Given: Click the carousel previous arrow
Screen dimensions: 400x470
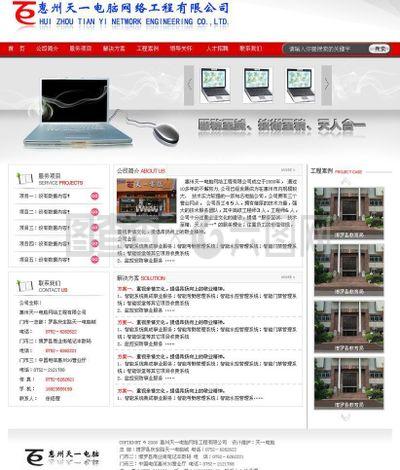Looking at the screenshot, I should [x=189, y=85].
